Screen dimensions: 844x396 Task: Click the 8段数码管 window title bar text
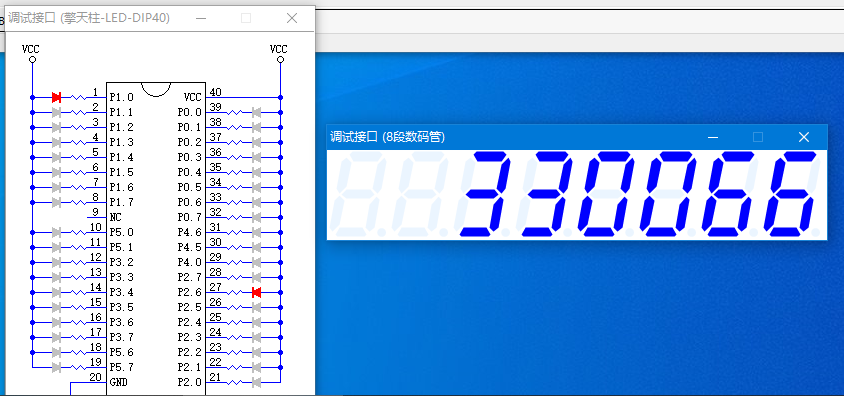[388, 137]
